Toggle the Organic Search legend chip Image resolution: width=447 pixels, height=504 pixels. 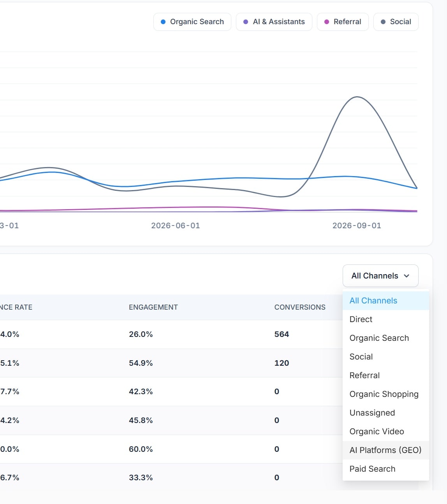pyautogui.click(x=192, y=22)
